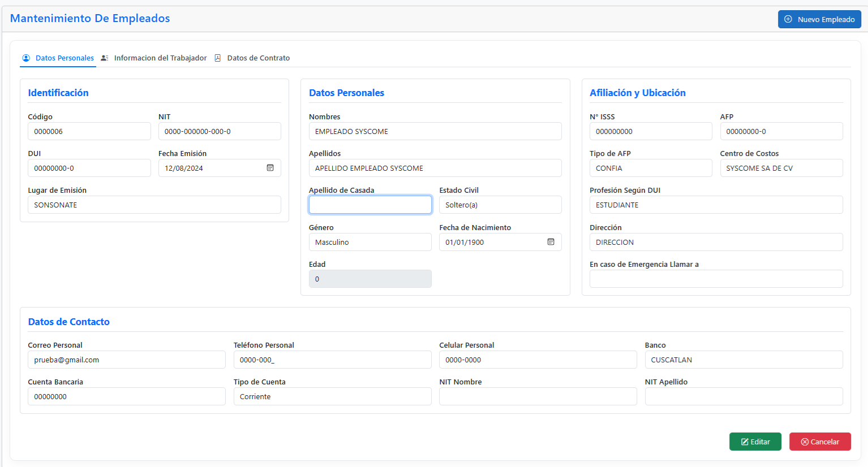The height and width of the screenshot is (467, 868).
Task: Click the Informacion del Trabajador tab icon
Action: 105,58
